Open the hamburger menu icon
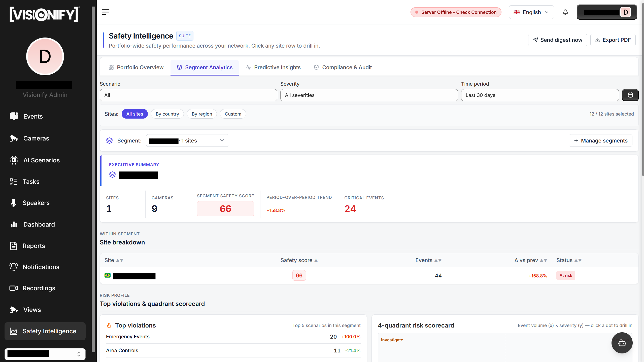 coord(106,12)
